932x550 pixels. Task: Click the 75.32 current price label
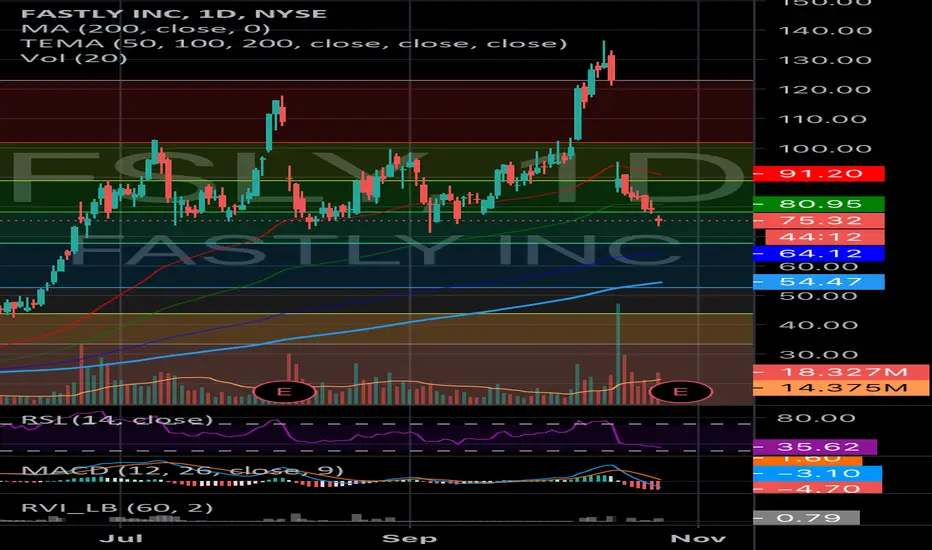pos(818,221)
